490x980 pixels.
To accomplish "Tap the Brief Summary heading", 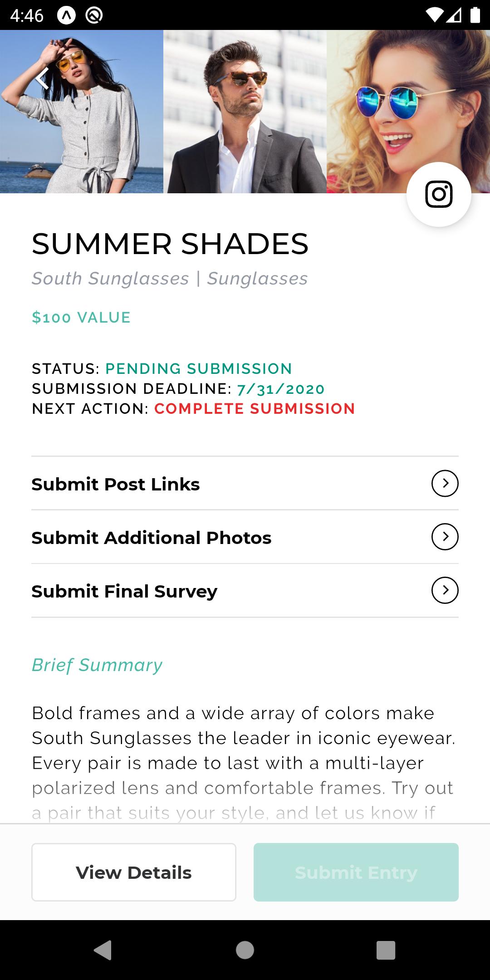I will pyautogui.click(x=97, y=665).
